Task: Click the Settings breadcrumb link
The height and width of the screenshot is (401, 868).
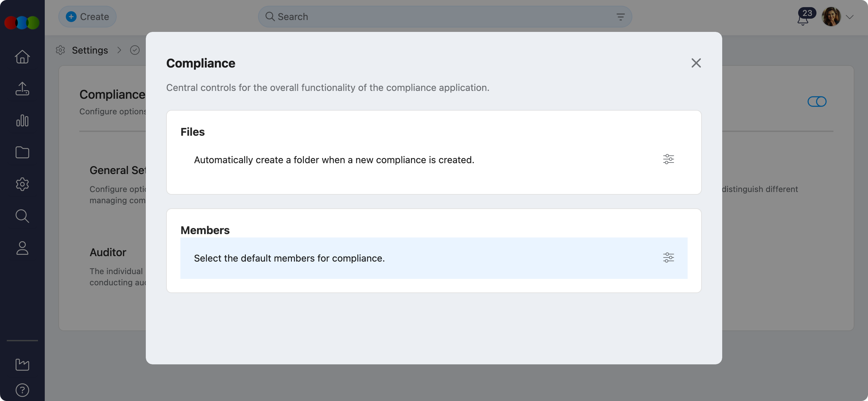Action: 90,50
